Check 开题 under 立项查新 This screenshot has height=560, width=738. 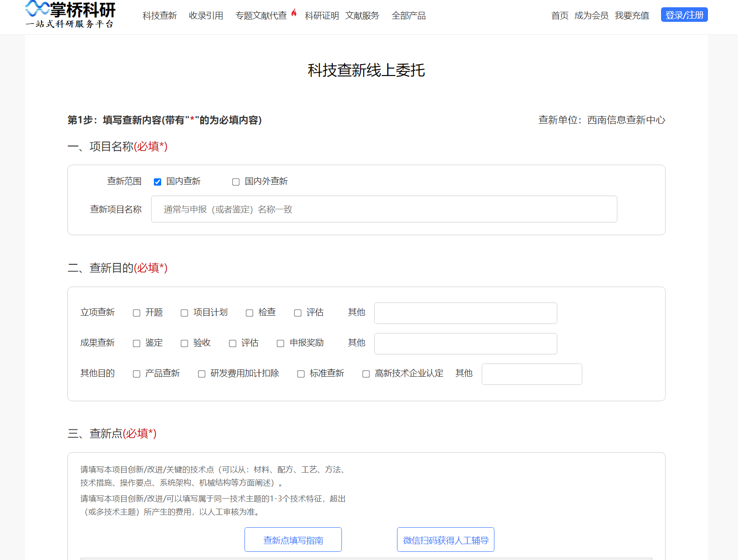(137, 313)
